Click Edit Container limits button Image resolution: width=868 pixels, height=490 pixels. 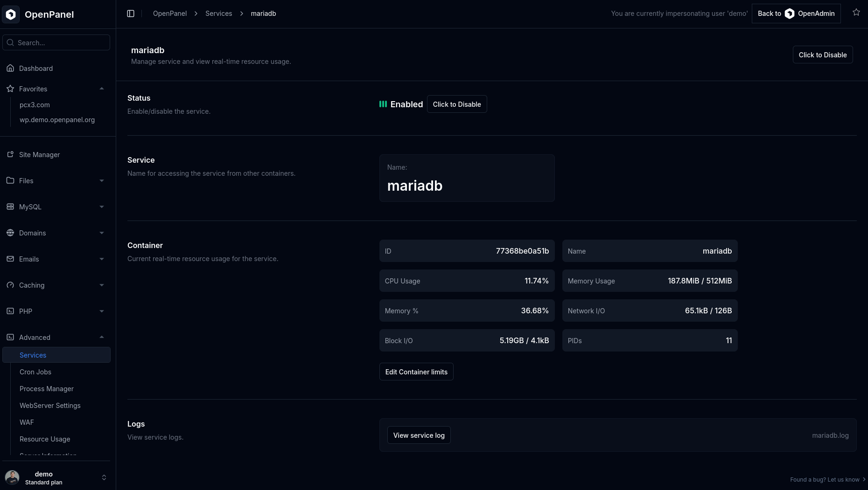(x=416, y=372)
